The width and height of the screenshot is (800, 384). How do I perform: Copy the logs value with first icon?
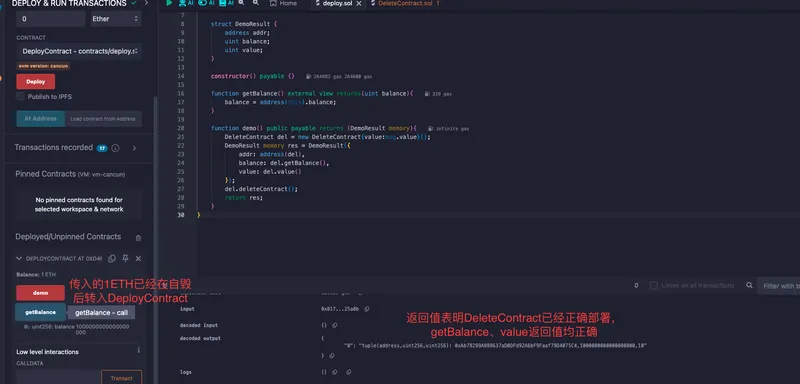[335, 372]
